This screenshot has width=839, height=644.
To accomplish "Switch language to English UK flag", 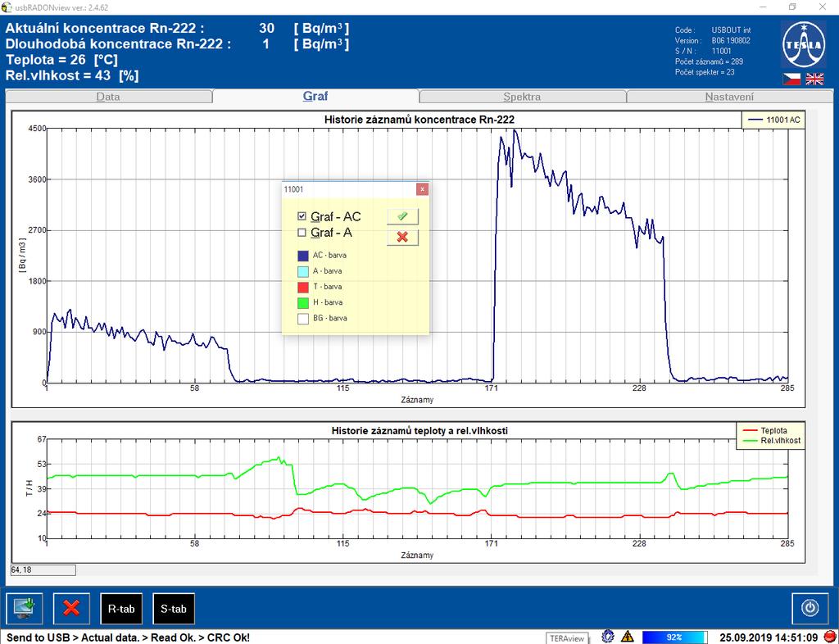I will (814, 79).
